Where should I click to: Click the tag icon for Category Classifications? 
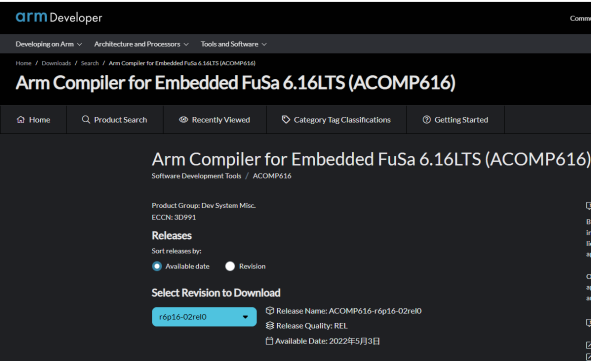tap(286, 120)
